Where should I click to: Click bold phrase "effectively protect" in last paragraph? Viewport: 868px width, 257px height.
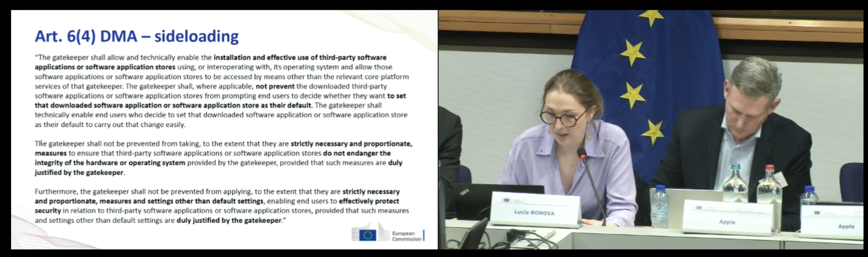(x=369, y=201)
